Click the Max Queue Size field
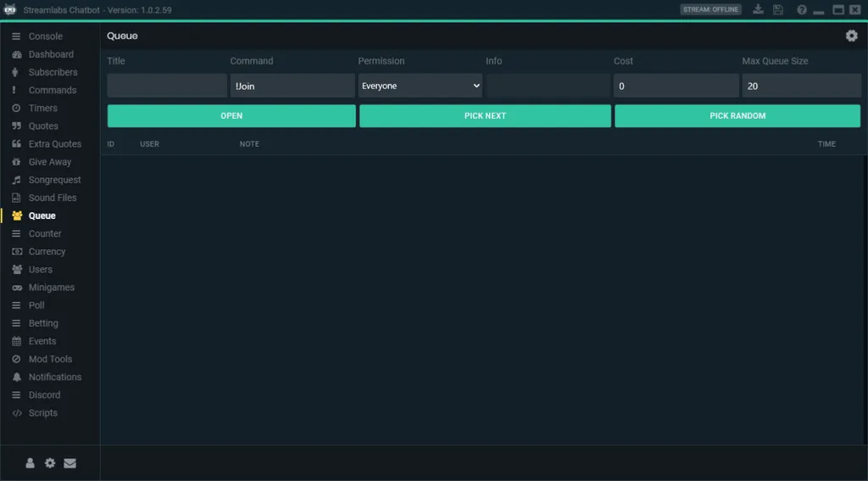 click(x=802, y=86)
